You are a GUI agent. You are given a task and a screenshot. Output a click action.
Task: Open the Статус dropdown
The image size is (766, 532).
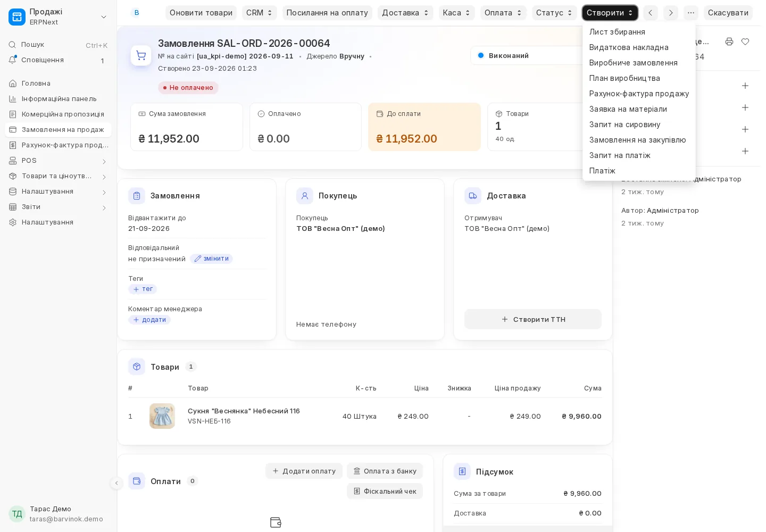pos(554,13)
